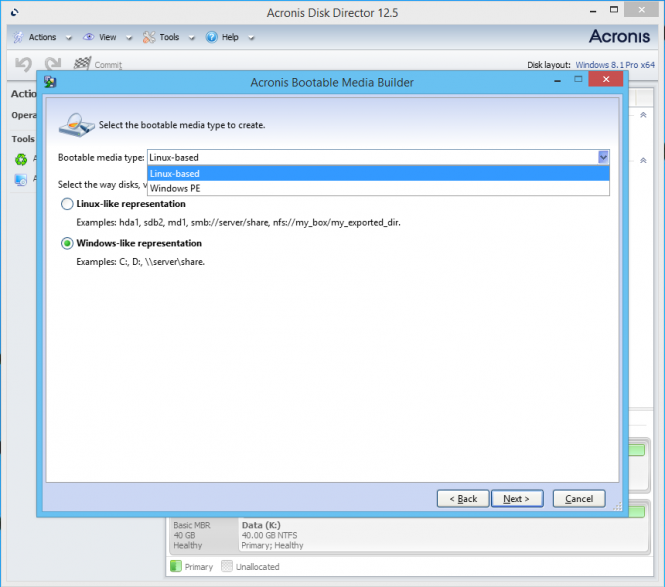This screenshot has width=665, height=587.
Task: Open the Tools menu
Action: [169, 37]
